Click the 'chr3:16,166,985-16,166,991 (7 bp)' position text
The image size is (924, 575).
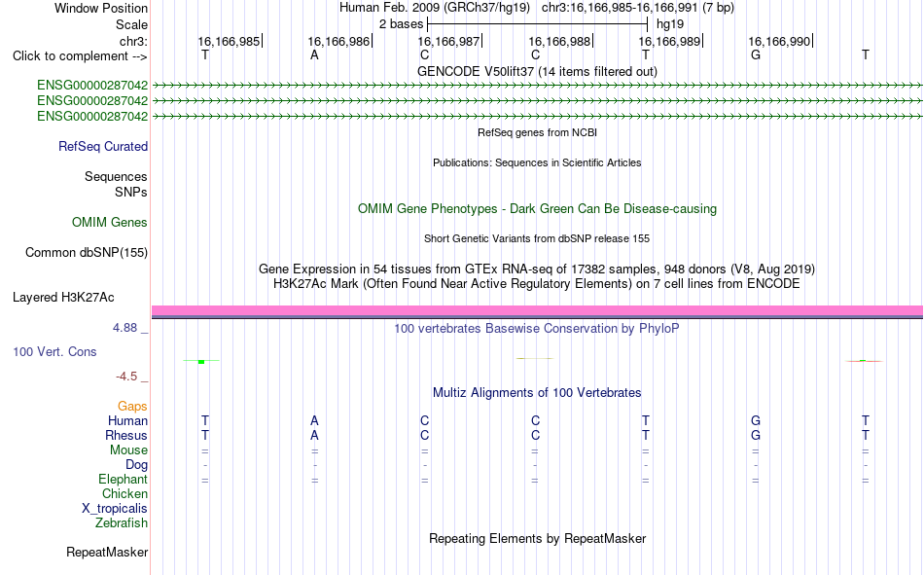638,8
